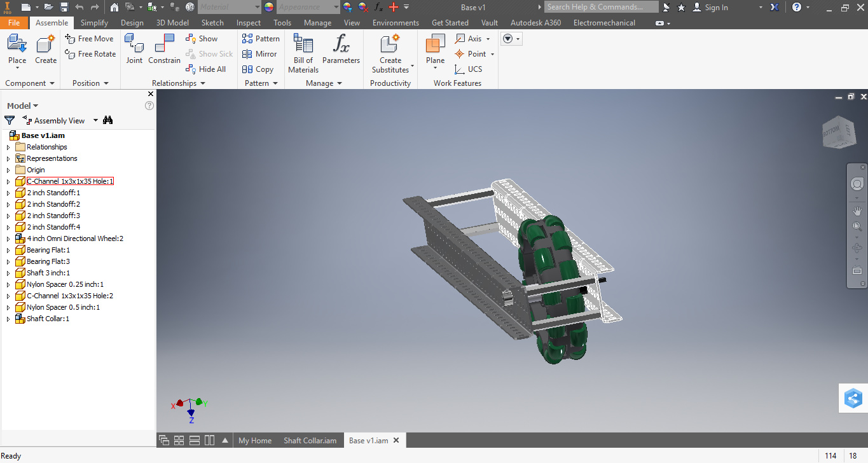Switch to the Environments ribbon tab
The width and height of the screenshot is (868, 463).
(396, 22)
